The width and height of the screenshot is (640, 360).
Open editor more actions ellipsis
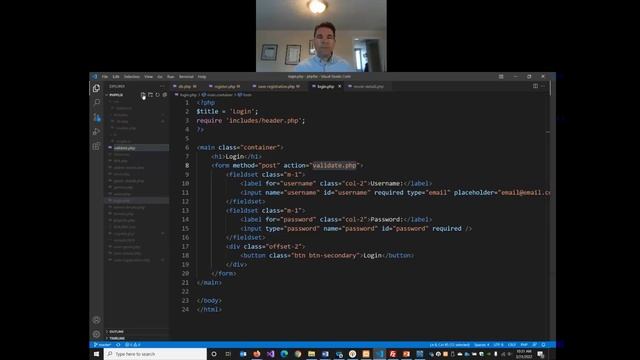pyautogui.click(x=543, y=86)
